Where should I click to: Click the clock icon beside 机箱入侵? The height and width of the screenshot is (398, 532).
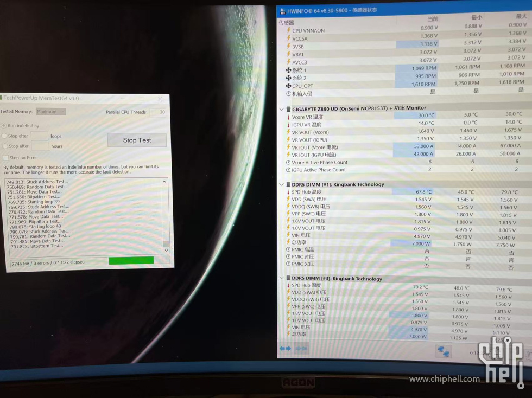(x=288, y=93)
